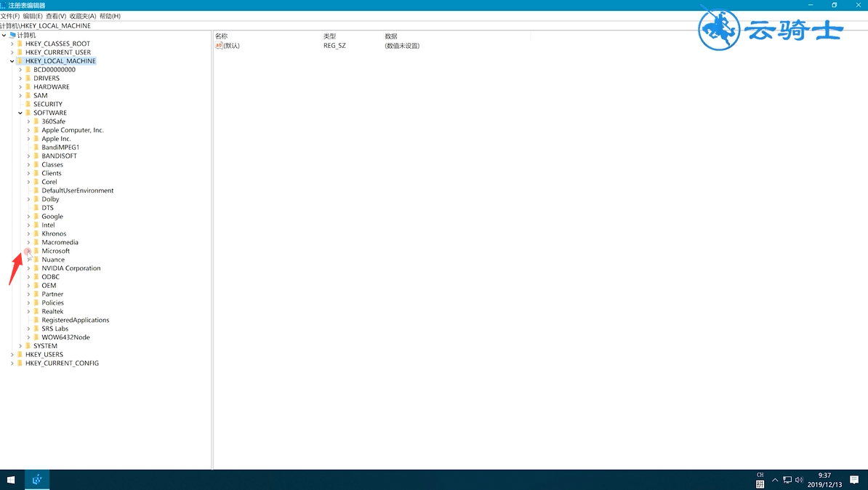The image size is (868, 490).
Task: Click the RegisteredApplications folder icon
Action: [36, 320]
